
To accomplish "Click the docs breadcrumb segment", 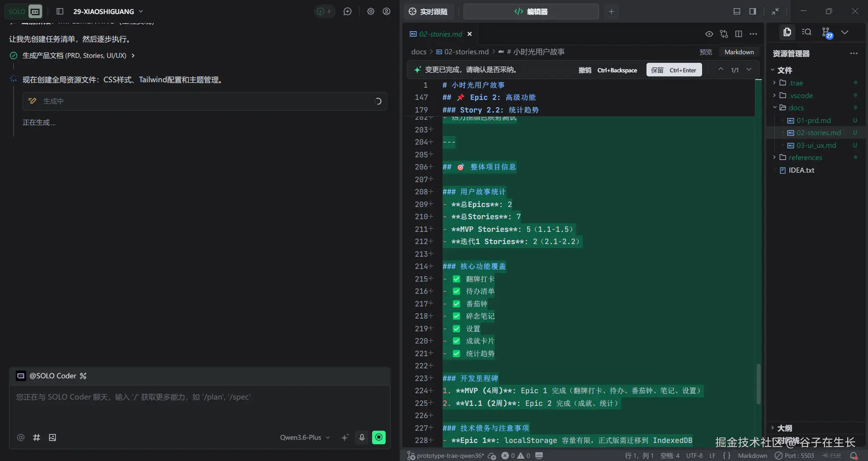I will (x=419, y=52).
